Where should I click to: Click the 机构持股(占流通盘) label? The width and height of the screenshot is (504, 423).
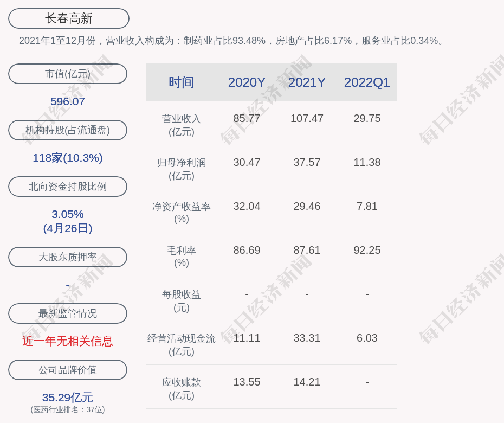[68, 130]
